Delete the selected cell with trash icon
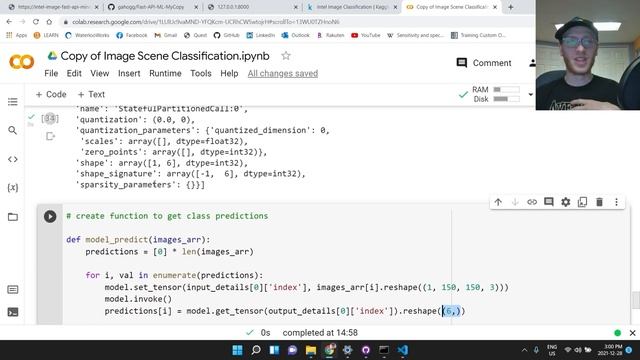Screen dimensions: 640x360 point(599,202)
